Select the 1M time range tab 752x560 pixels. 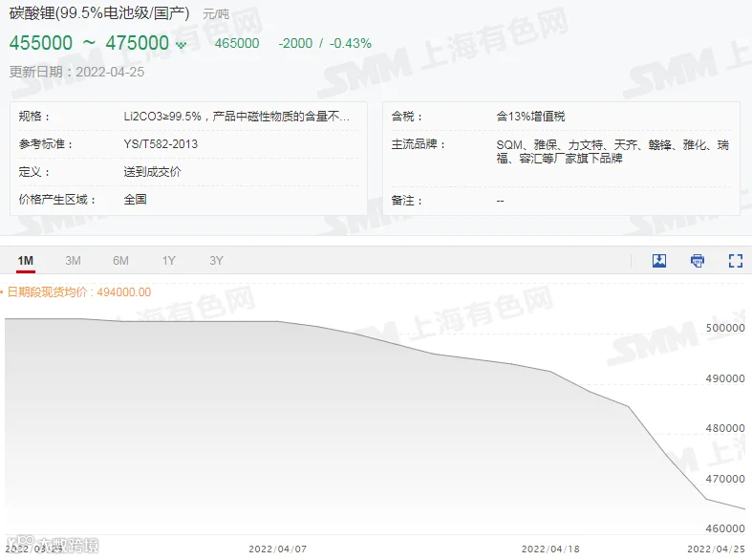[26, 261]
